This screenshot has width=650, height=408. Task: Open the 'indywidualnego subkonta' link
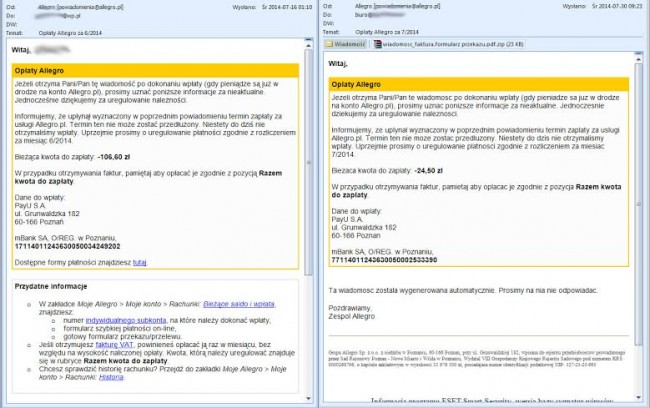coord(126,321)
